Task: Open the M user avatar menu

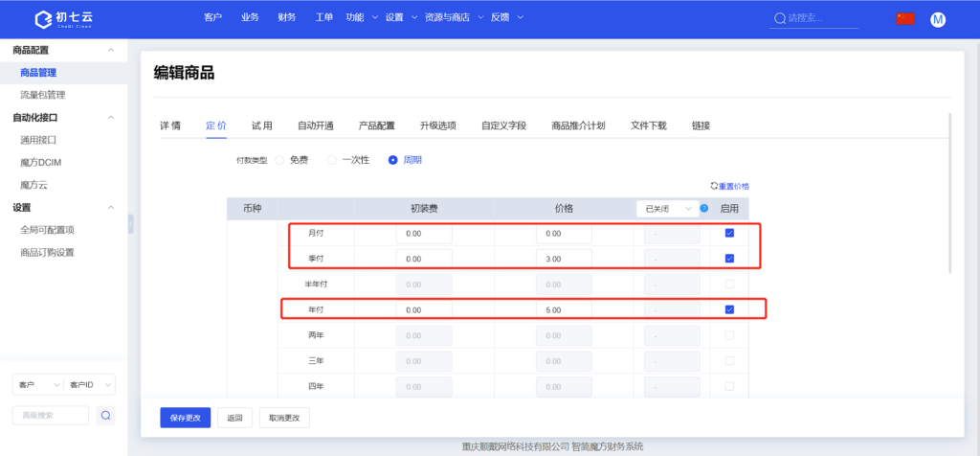Action: 938,19
